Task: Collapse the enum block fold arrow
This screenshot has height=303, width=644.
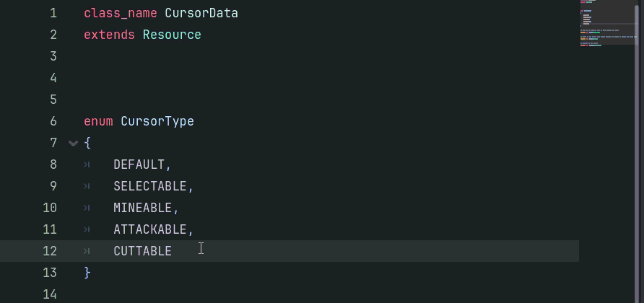Action: coord(73,143)
